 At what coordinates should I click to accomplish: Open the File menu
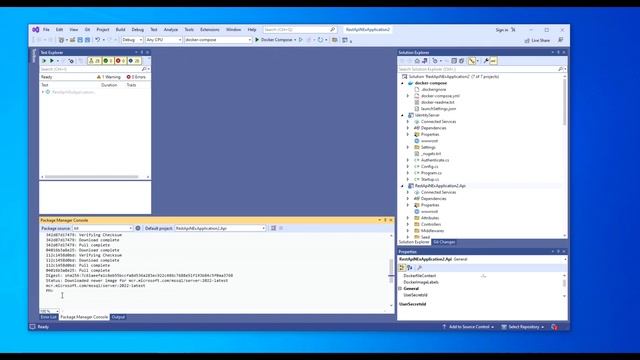46,30
